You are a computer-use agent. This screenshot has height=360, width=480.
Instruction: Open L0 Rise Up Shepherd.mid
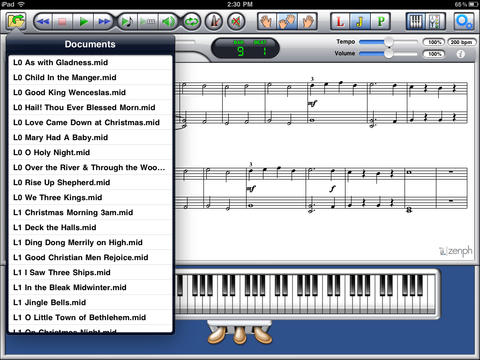90,182
